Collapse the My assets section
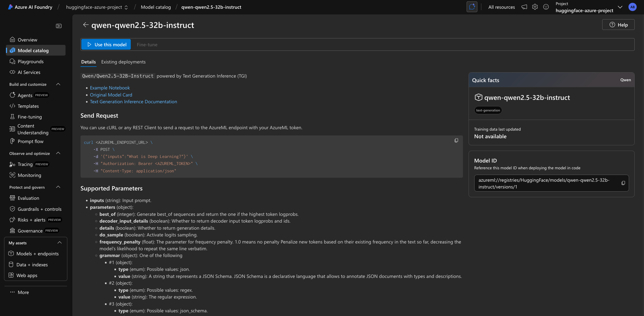This screenshot has width=644, height=316. (x=59, y=242)
